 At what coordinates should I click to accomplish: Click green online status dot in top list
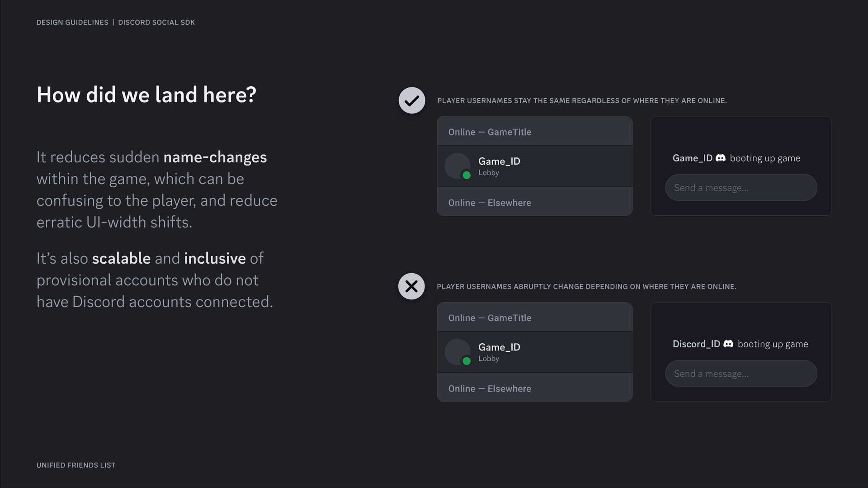click(x=467, y=175)
